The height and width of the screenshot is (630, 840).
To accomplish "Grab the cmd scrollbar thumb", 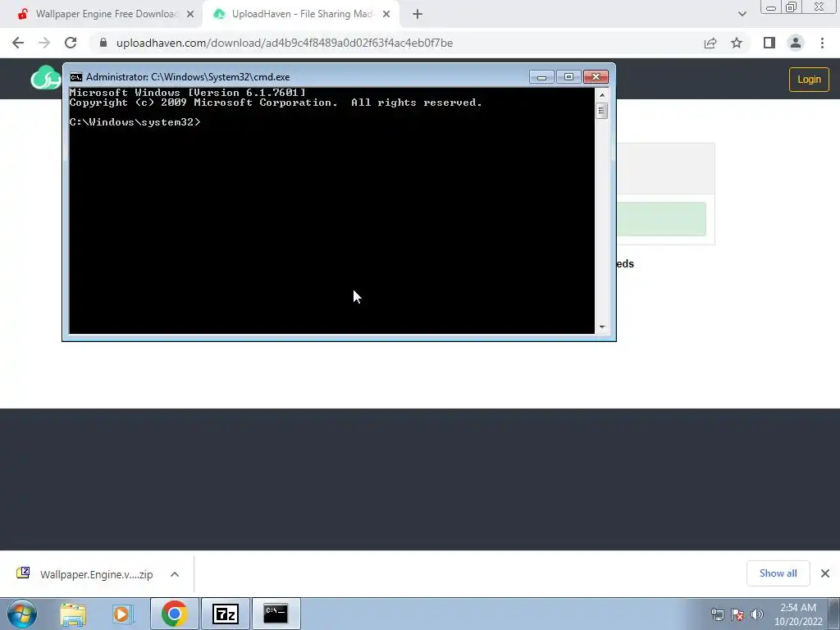I will pyautogui.click(x=601, y=111).
